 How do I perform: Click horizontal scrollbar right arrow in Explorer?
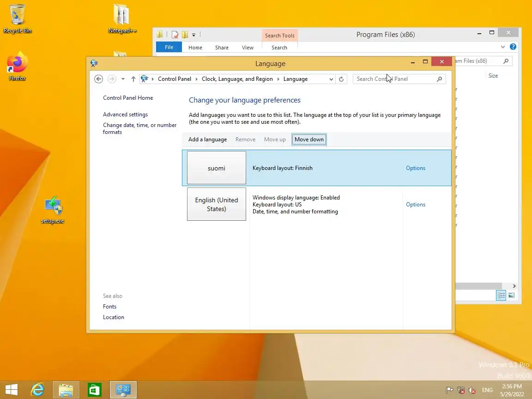[x=514, y=286]
